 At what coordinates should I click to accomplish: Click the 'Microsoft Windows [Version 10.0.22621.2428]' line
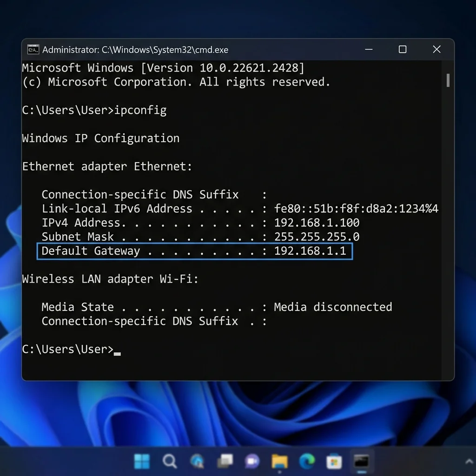click(x=163, y=68)
